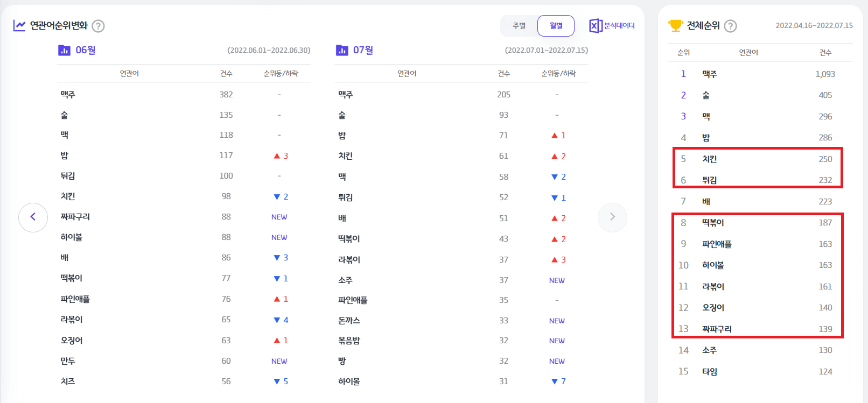Switch to 주별 weekly view
Image resolution: width=868 pixels, height=403 pixels.
click(x=519, y=26)
